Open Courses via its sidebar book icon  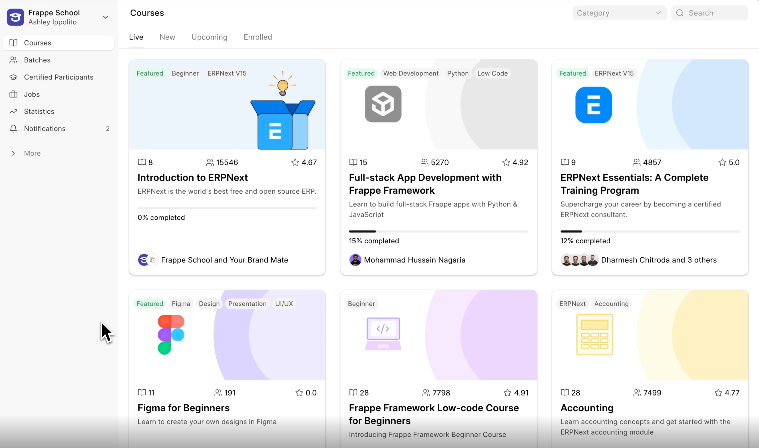[x=13, y=43]
